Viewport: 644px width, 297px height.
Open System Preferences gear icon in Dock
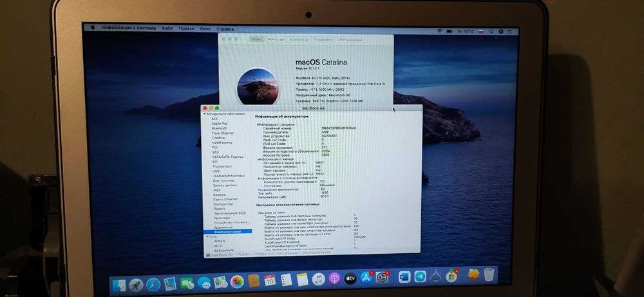383,277
